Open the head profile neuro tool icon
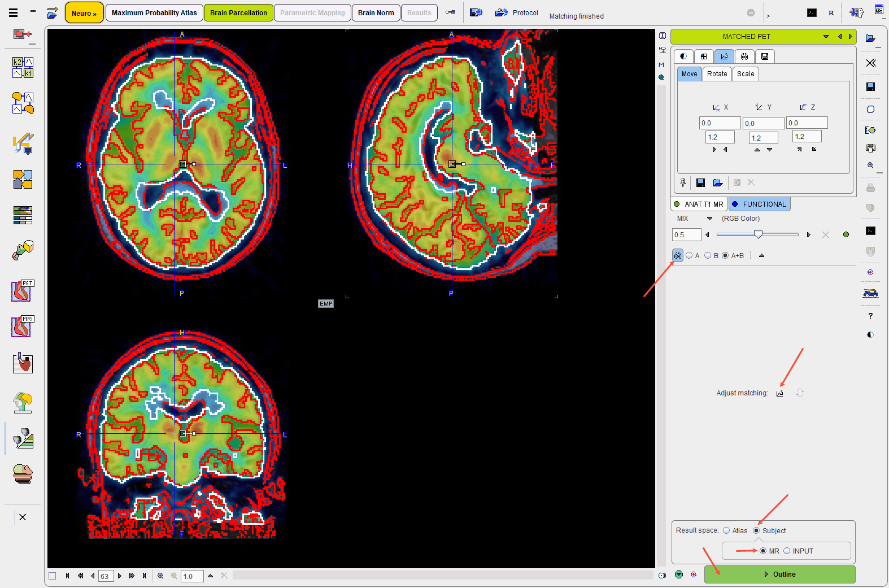This screenshot has width=889, height=588. pyautogui.click(x=23, y=402)
